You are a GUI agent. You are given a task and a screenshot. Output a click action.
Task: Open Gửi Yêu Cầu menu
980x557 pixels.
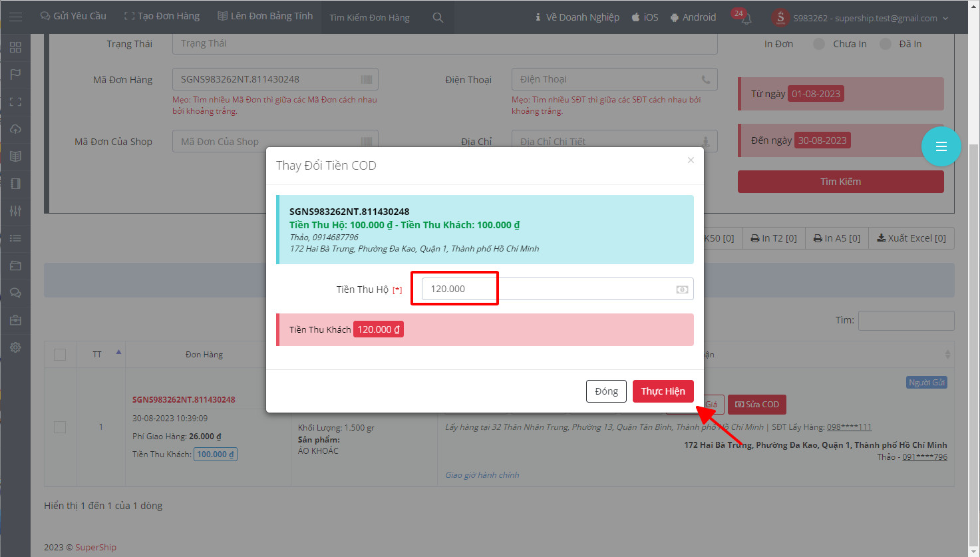[x=73, y=16]
